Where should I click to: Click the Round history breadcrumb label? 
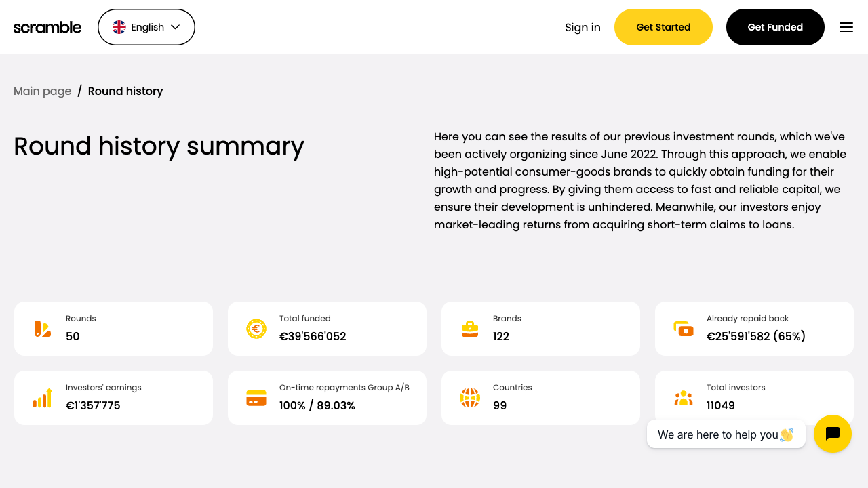pyautogui.click(x=125, y=91)
